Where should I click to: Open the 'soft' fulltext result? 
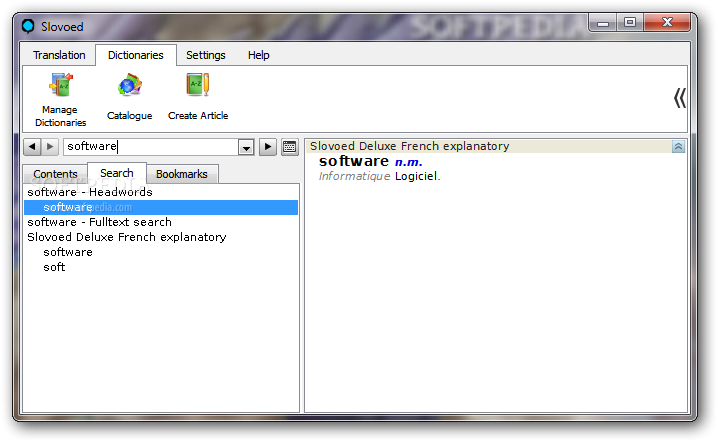pyautogui.click(x=161, y=267)
